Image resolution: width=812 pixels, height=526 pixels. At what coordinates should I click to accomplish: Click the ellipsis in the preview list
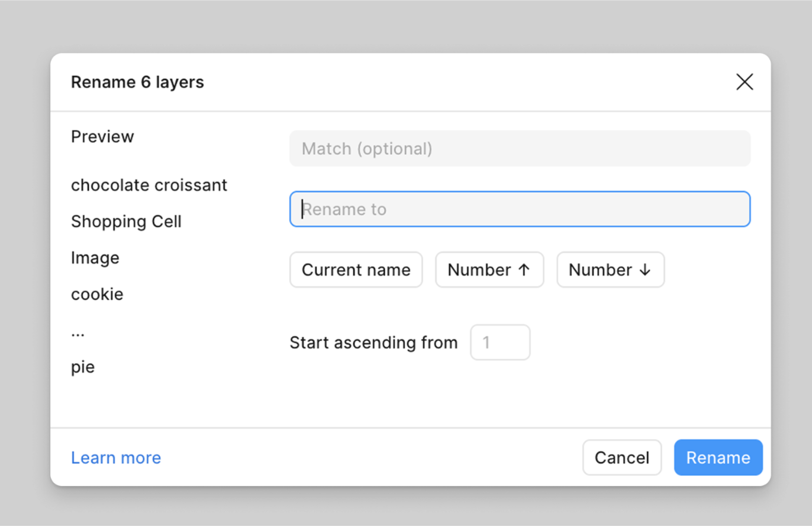pyautogui.click(x=78, y=334)
